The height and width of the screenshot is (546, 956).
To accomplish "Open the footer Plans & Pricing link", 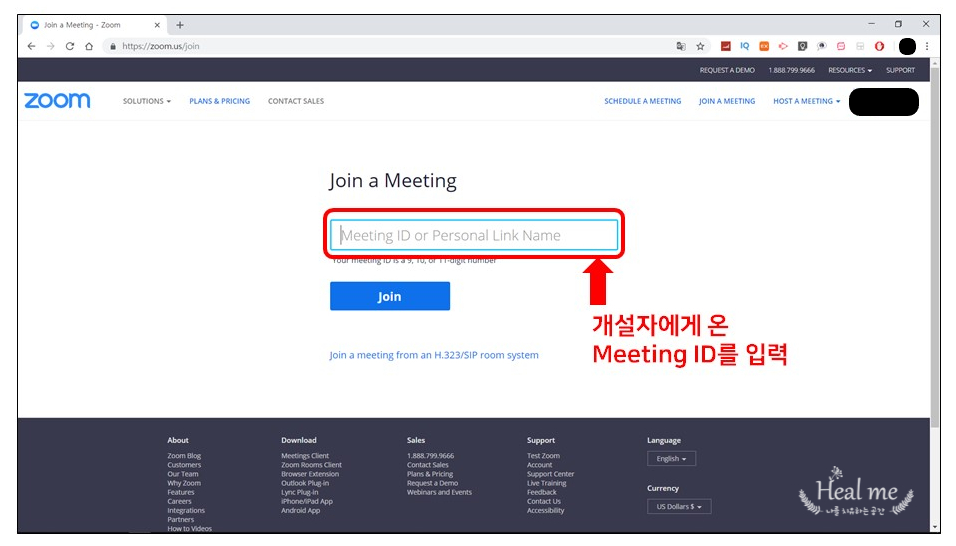I will point(430,474).
